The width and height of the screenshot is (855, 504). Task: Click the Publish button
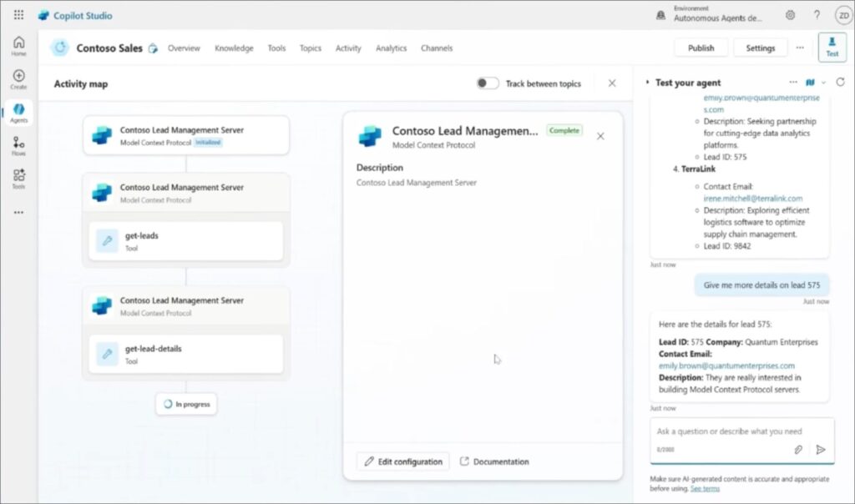(701, 48)
